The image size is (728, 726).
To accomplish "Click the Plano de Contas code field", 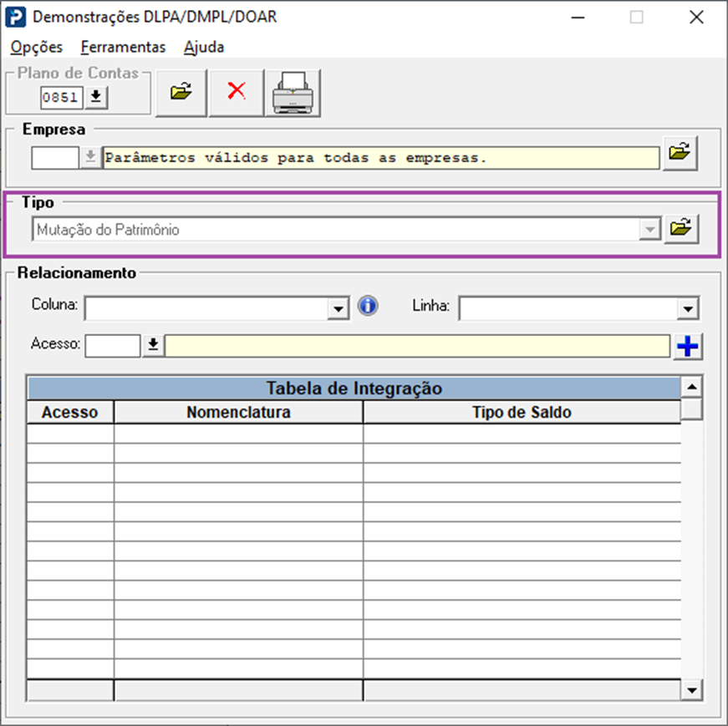I will point(61,98).
